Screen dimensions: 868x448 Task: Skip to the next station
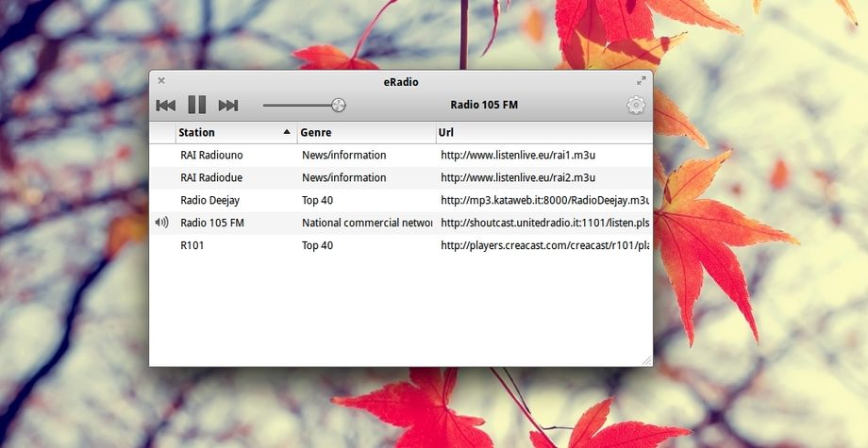tap(228, 106)
